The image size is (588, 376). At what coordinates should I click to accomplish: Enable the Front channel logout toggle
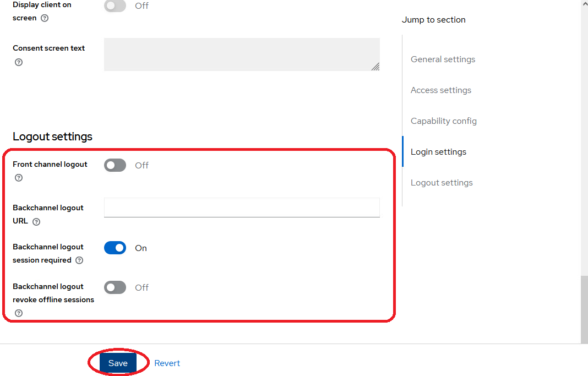coord(115,165)
